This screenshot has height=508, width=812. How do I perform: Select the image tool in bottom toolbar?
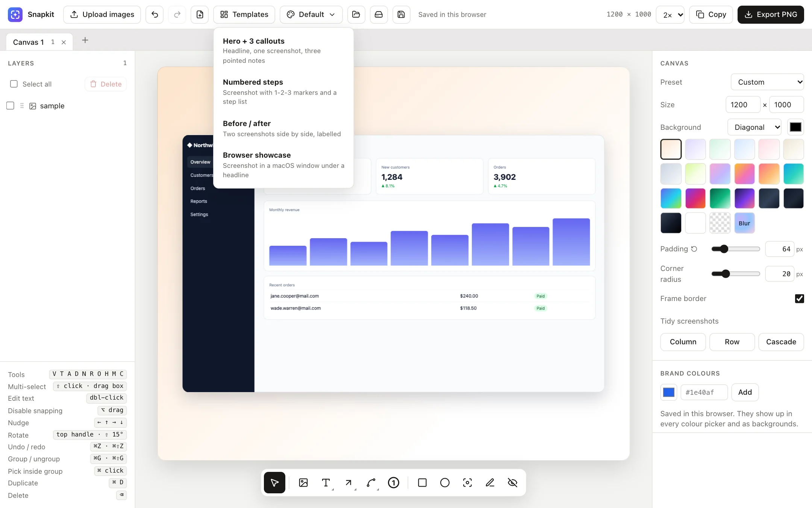pos(303,482)
